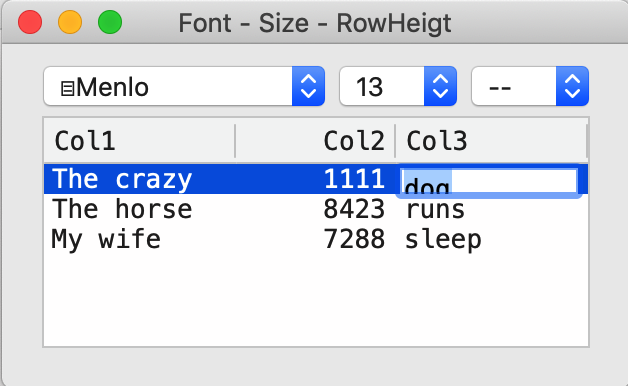Viewport: 628px width, 386px height.
Task: Select the 8423 cell
Action: click(x=354, y=209)
